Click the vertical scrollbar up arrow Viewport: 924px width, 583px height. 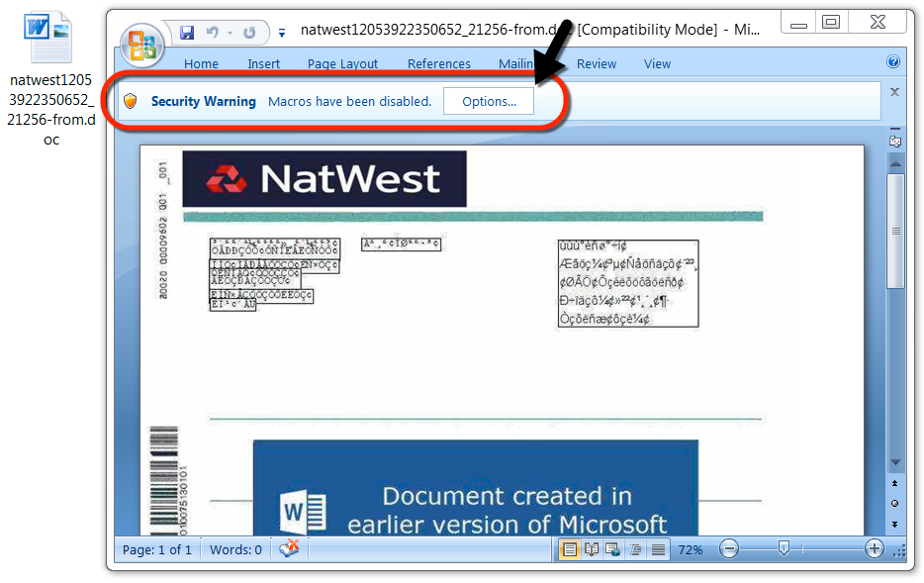[x=895, y=163]
